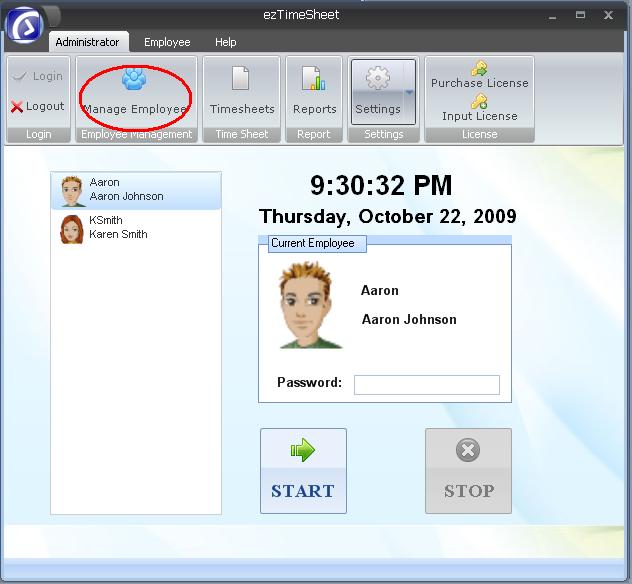The width and height of the screenshot is (632, 584).
Task: Click the Purchase License key icon
Action: click(479, 69)
